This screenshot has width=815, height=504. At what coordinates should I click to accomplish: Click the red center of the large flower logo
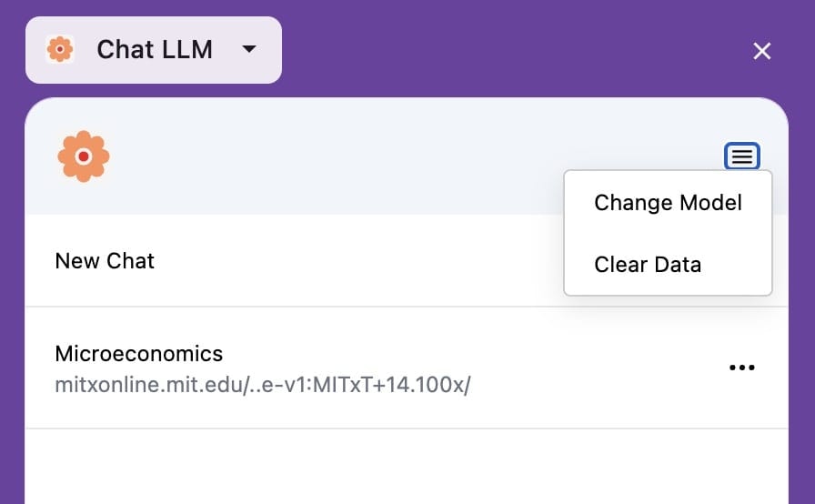click(x=84, y=156)
